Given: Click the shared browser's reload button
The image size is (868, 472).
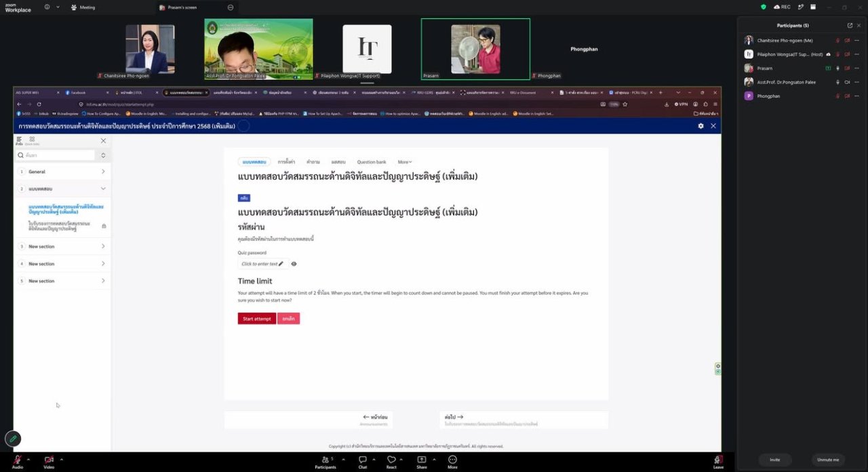Looking at the screenshot, I should tap(39, 104).
